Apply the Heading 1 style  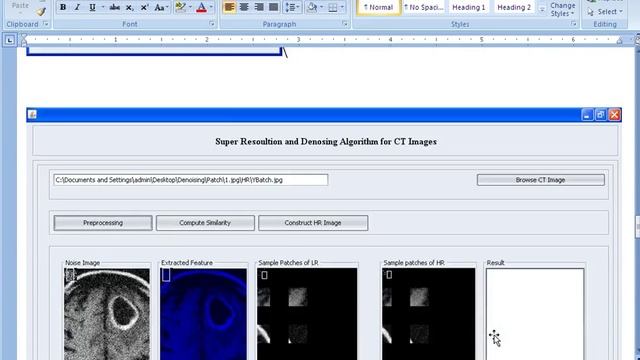pos(469,7)
